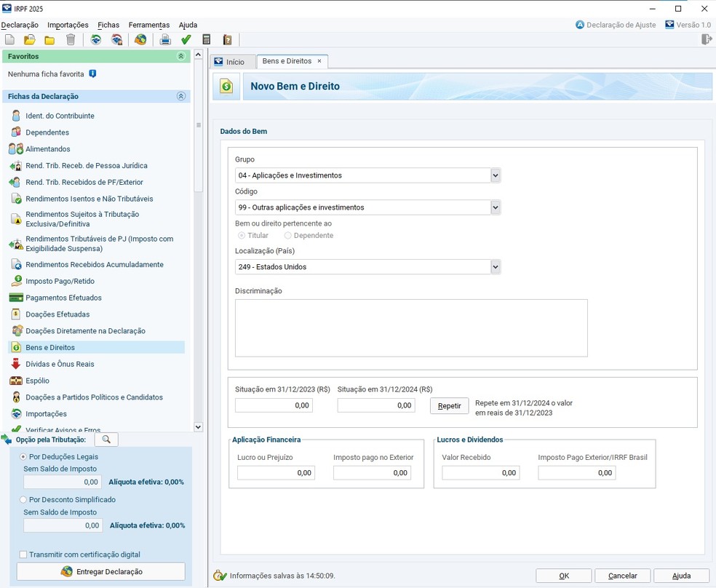Click the Doações Efetuadas icon
This screenshot has height=588, width=716.
point(16,314)
